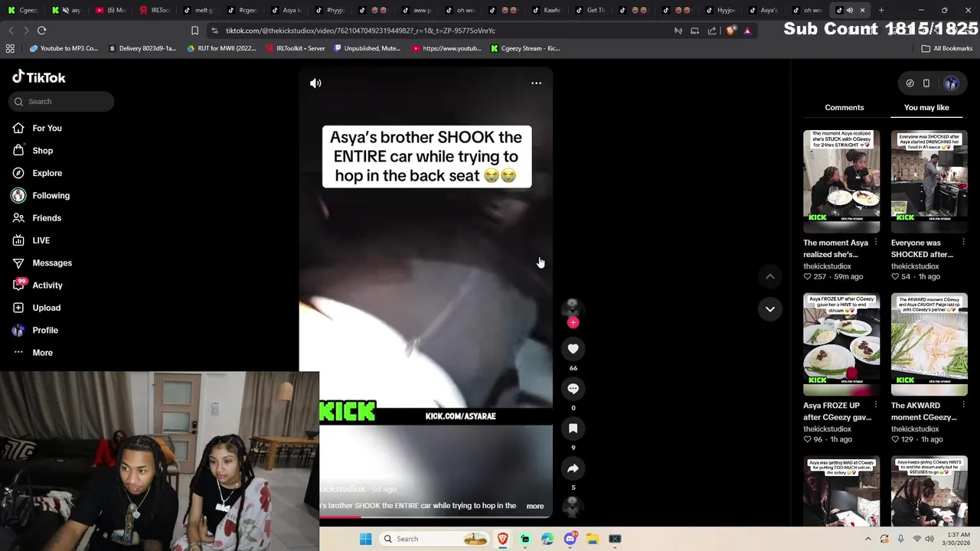Viewport: 980px width, 551px height.
Task: Open Microsoft Edge from the taskbar
Action: click(547, 539)
